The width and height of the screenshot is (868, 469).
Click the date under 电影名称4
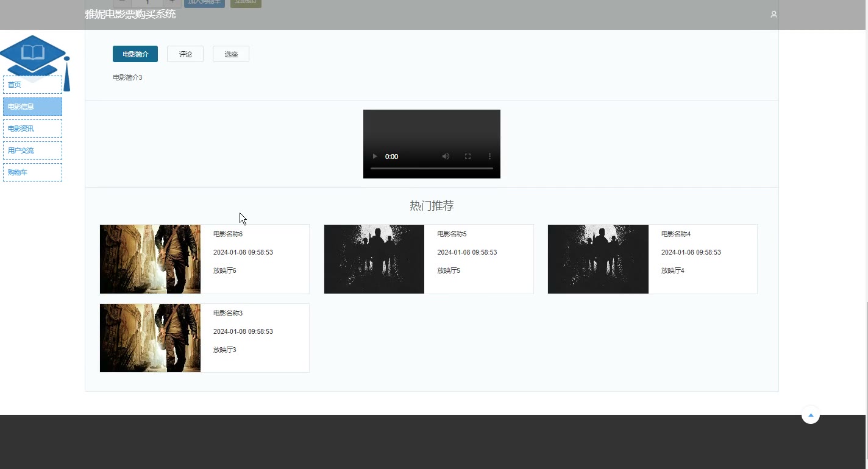click(691, 252)
